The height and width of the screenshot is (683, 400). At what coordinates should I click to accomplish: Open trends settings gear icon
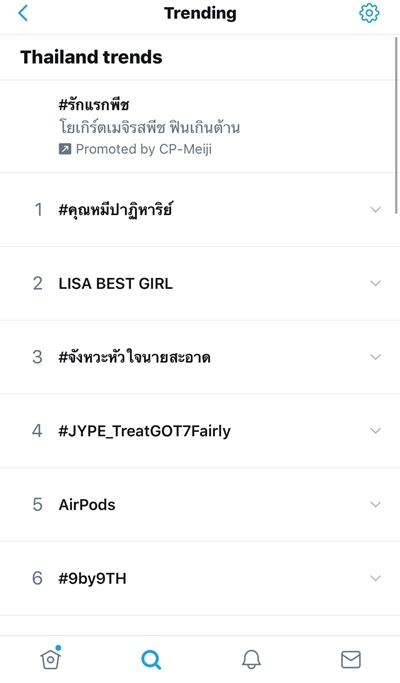point(369,13)
